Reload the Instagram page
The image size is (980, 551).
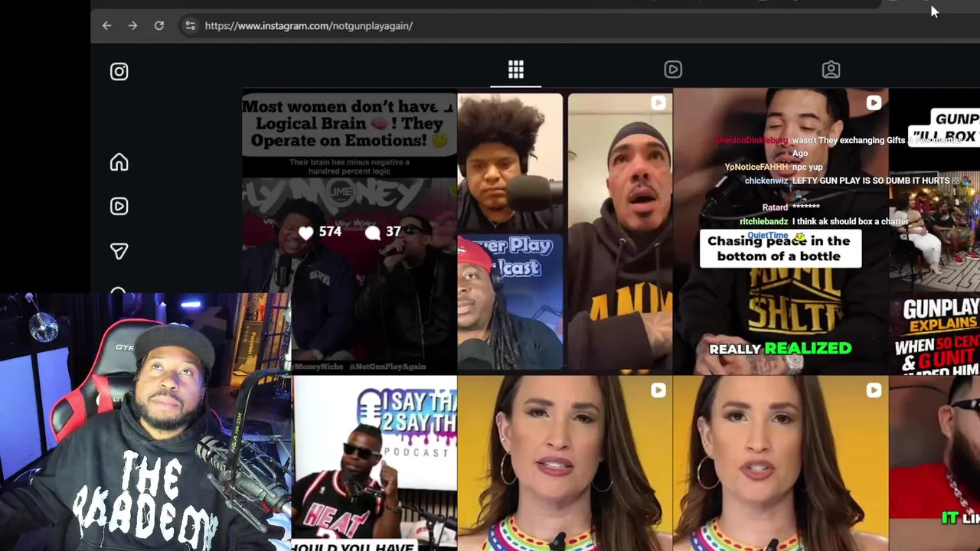tap(159, 26)
